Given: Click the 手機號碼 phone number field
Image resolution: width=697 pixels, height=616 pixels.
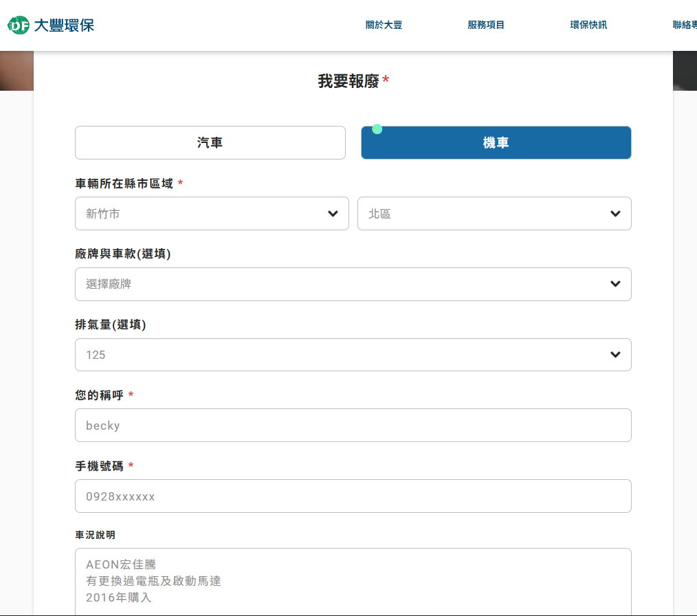Looking at the screenshot, I should [353, 496].
